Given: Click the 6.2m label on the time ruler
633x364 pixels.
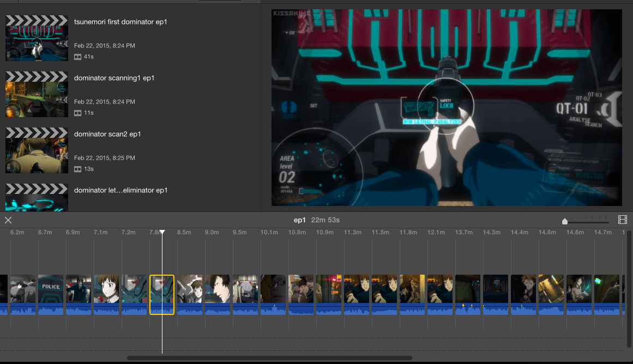Looking at the screenshot, I should 17,232.
